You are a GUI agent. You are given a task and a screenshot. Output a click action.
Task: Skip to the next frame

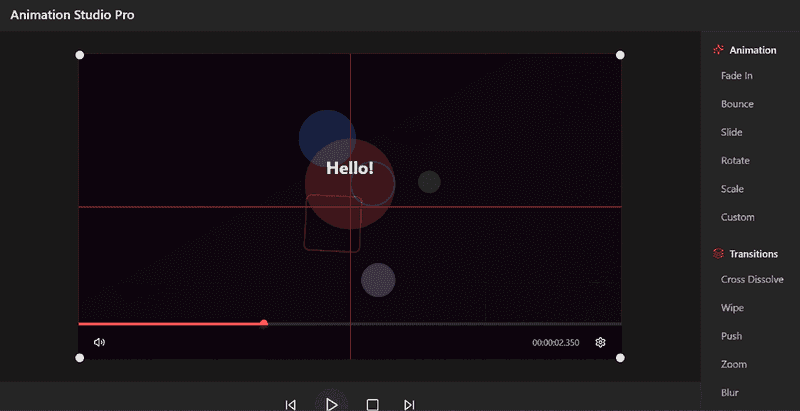[409, 405]
